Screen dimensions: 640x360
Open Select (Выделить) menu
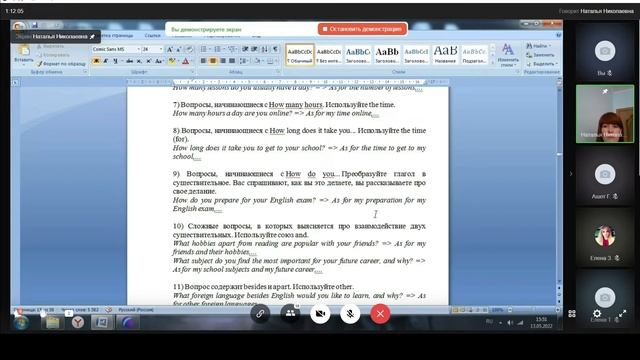point(541,64)
